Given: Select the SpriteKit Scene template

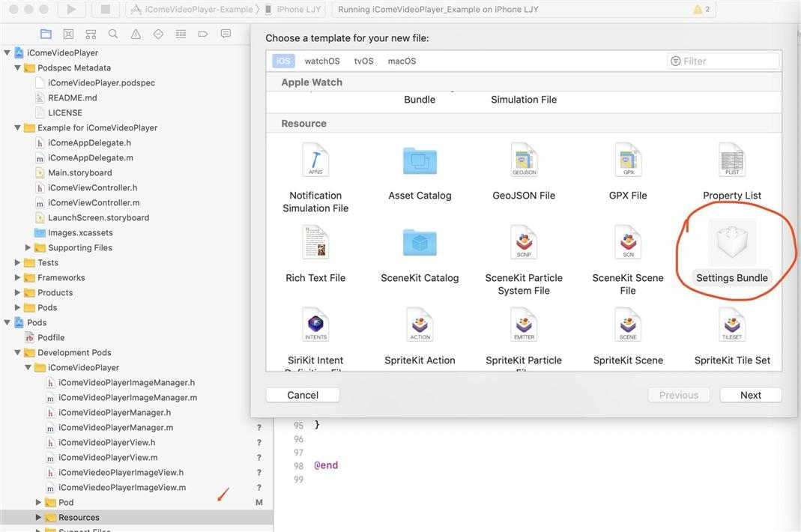Looking at the screenshot, I should point(628,336).
